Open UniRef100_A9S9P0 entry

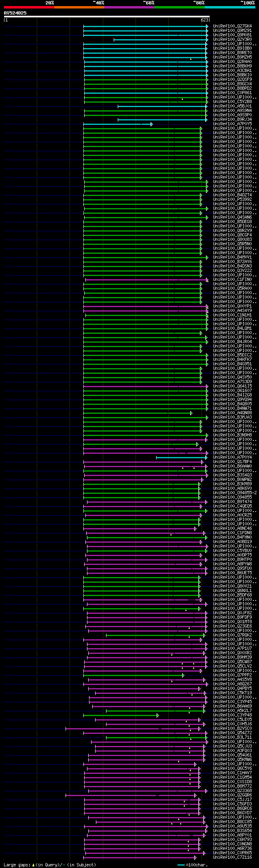[232, 115]
